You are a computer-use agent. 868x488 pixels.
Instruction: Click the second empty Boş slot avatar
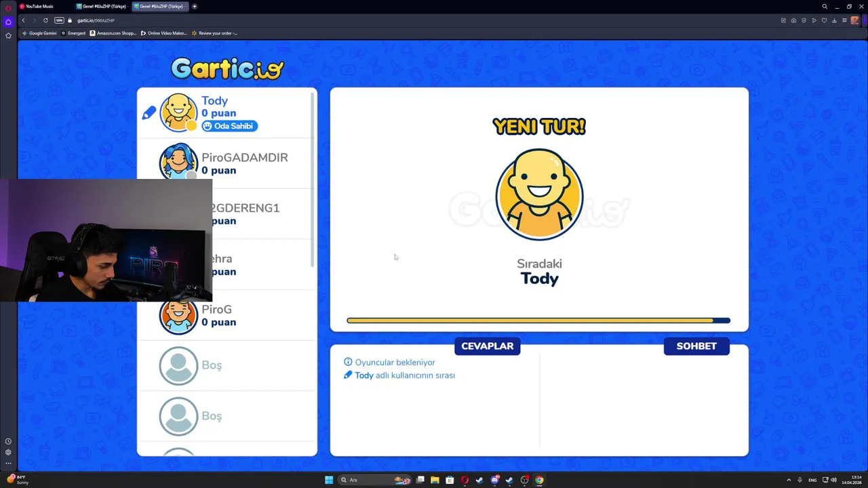click(178, 416)
